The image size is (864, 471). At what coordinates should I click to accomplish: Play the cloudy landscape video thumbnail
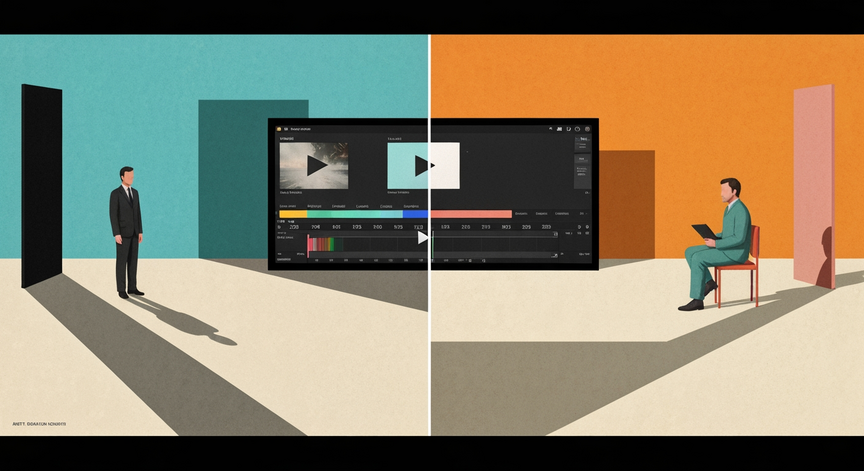point(314,166)
